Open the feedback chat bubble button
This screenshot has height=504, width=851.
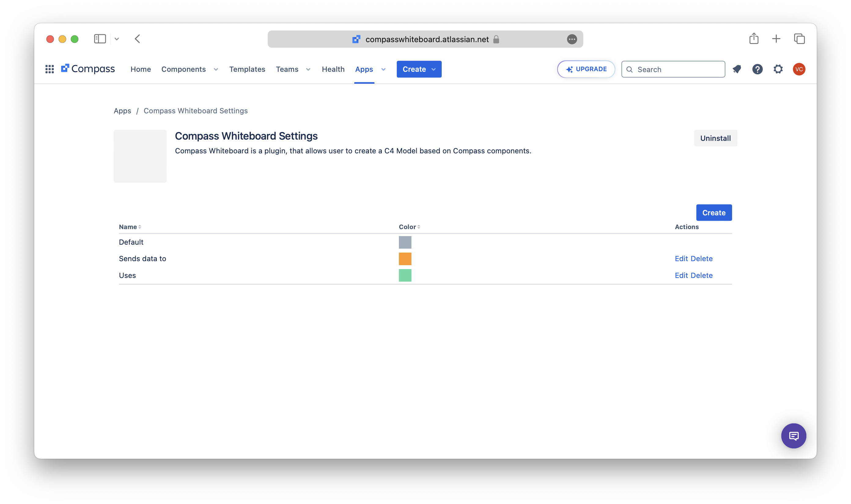coord(793,436)
